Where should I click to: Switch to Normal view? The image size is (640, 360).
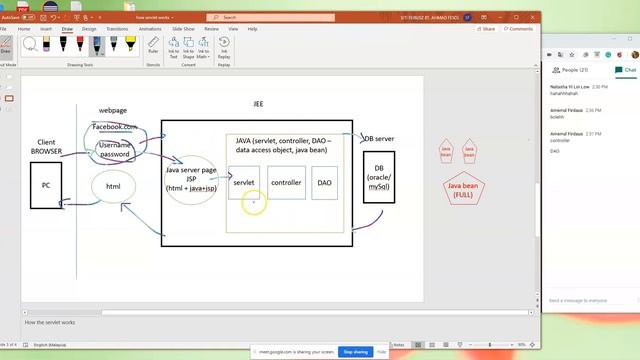pyautogui.click(x=418, y=345)
